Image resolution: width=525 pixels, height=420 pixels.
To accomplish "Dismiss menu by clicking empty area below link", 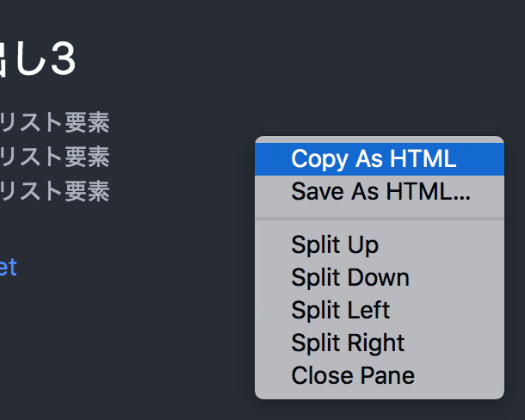I will pyautogui.click(x=86, y=344).
